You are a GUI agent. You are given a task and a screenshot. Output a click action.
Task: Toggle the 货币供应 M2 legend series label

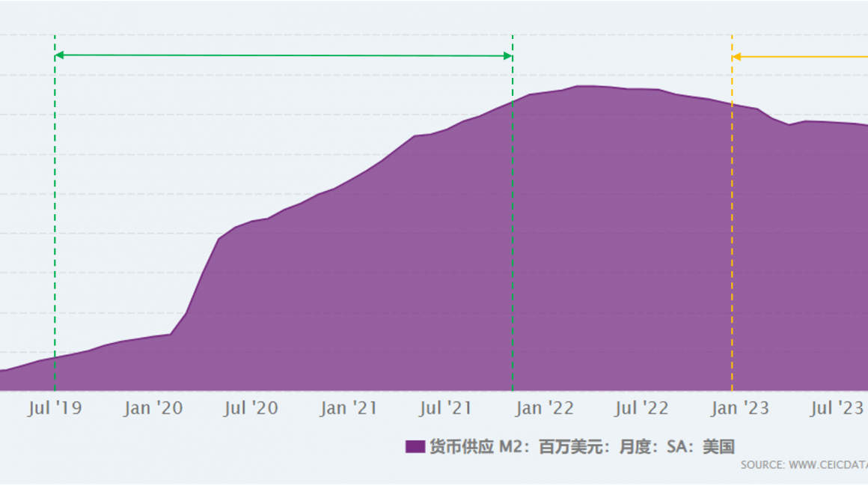click(582, 446)
